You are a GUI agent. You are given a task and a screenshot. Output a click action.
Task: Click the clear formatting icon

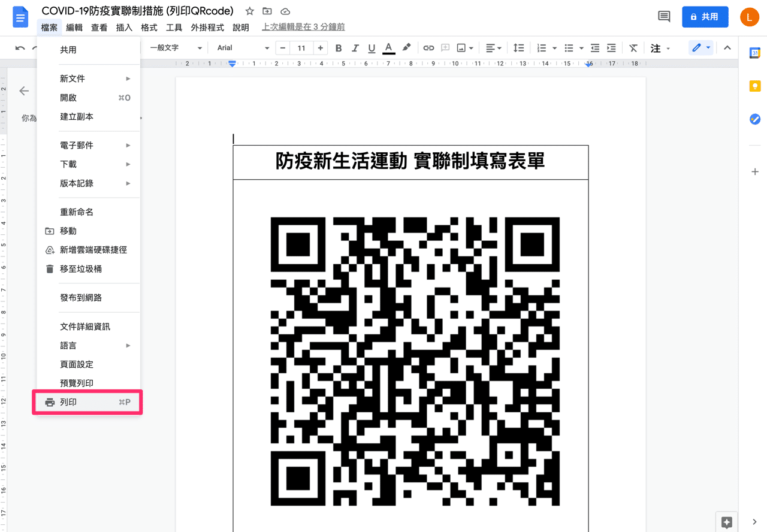click(633, 48)
